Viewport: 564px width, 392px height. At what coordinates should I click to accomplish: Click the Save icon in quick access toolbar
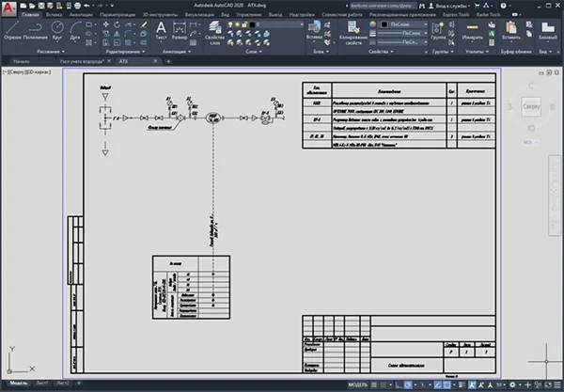pyautogui.click(x=41, y=6)
